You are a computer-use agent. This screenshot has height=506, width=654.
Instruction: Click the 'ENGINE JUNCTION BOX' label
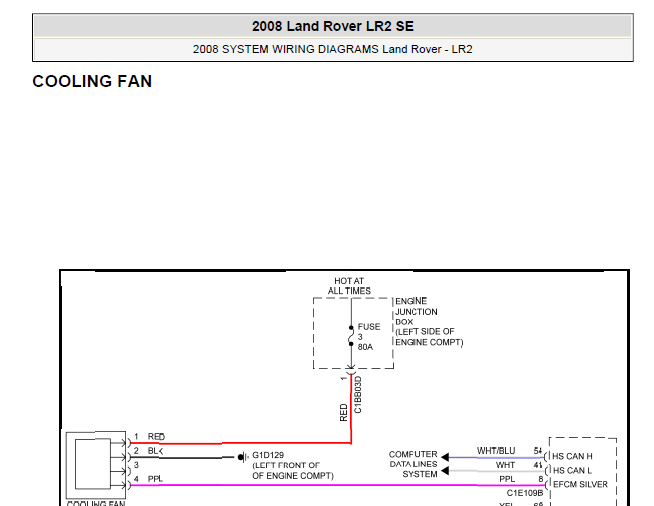click(416, 311)
